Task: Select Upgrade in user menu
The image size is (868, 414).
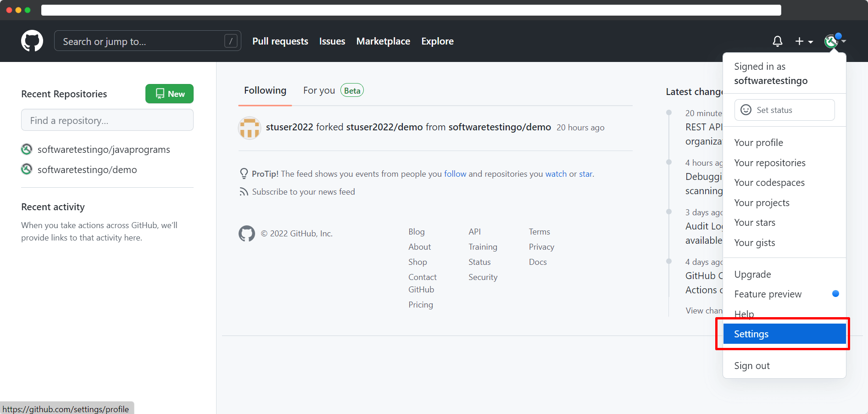Action: coord(784,274)
